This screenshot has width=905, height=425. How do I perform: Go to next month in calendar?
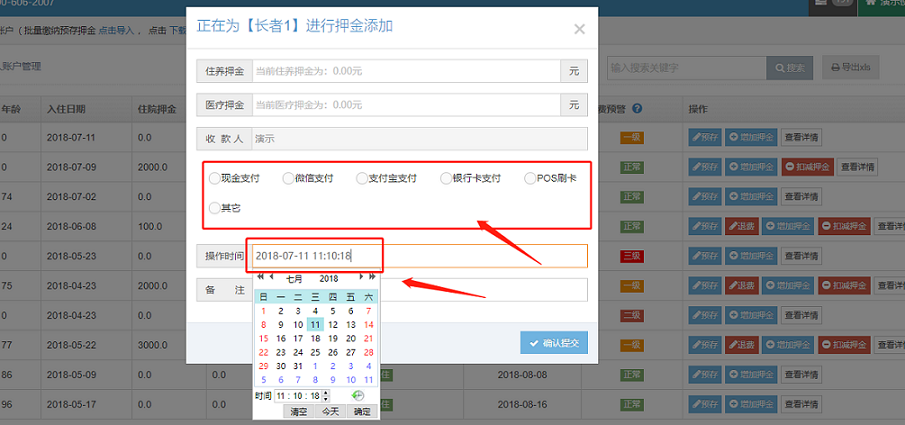click(362, 278)
